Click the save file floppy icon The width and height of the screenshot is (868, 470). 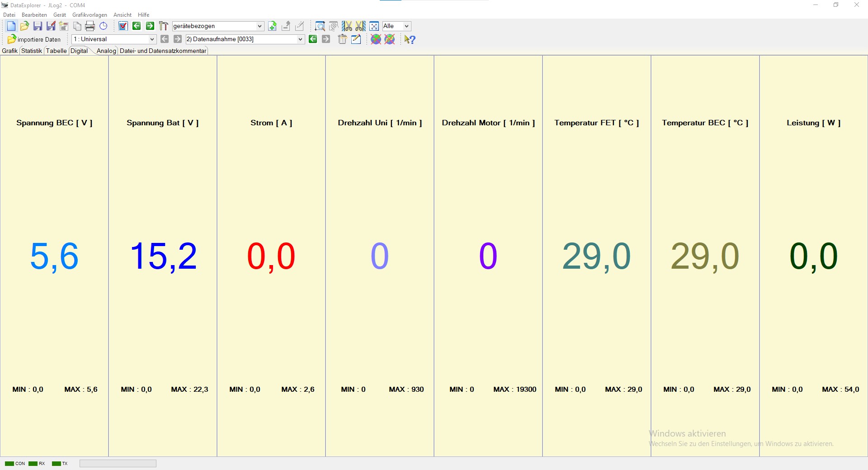pyautogui.click(x=38, y=26)
